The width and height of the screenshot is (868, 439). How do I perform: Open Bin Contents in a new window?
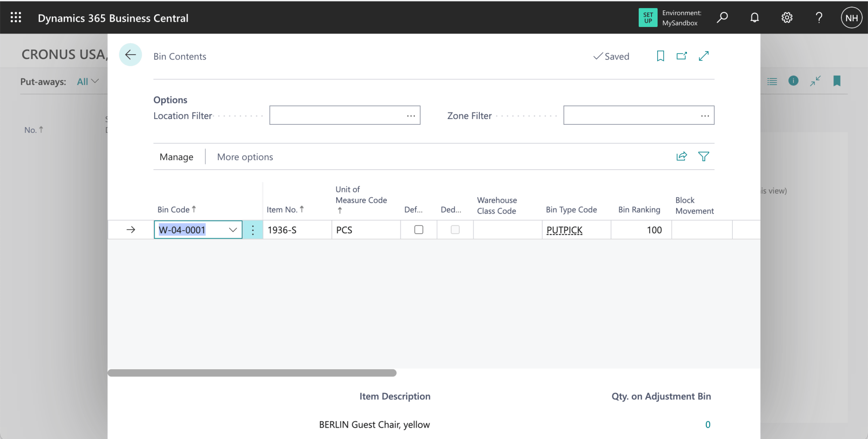pyautogui.click(x=682, y=56)
